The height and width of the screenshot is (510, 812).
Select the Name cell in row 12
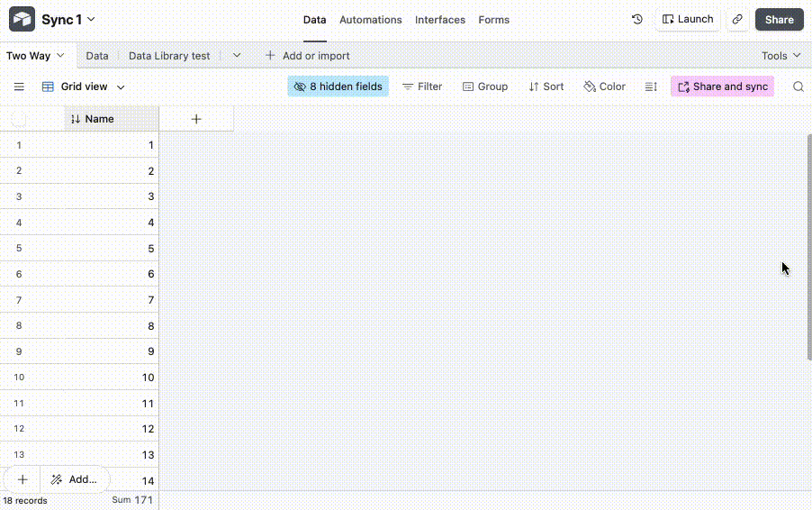[112, 429]
